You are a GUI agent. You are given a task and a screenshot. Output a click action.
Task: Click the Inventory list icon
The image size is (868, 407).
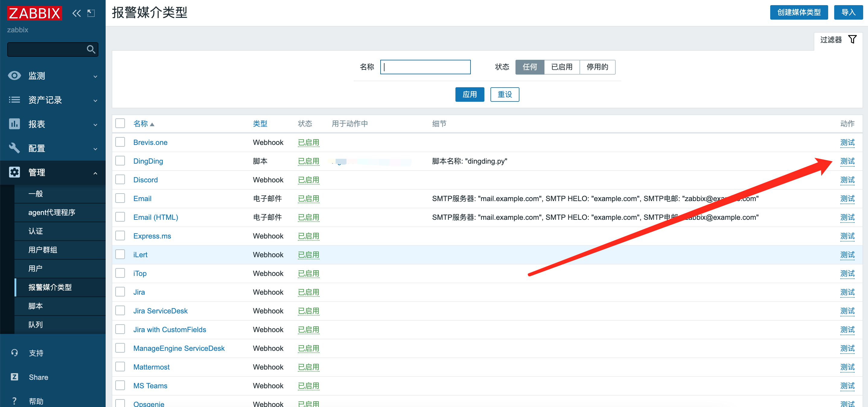click(14, 100)
